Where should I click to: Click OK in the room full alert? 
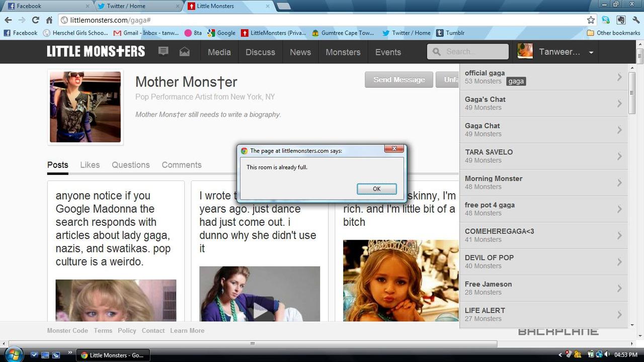click(377, 189)
